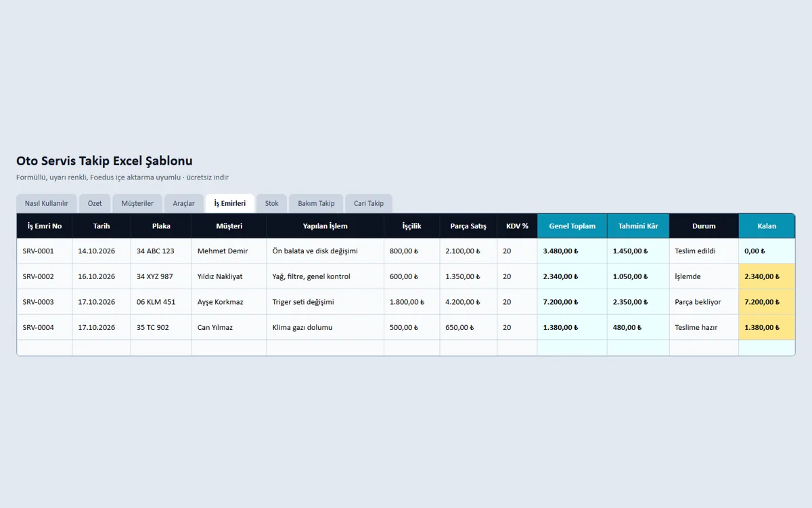Select the Teslim edildi status cell
The height and width of the screenshot is (508, 812).
pos(704,251)
